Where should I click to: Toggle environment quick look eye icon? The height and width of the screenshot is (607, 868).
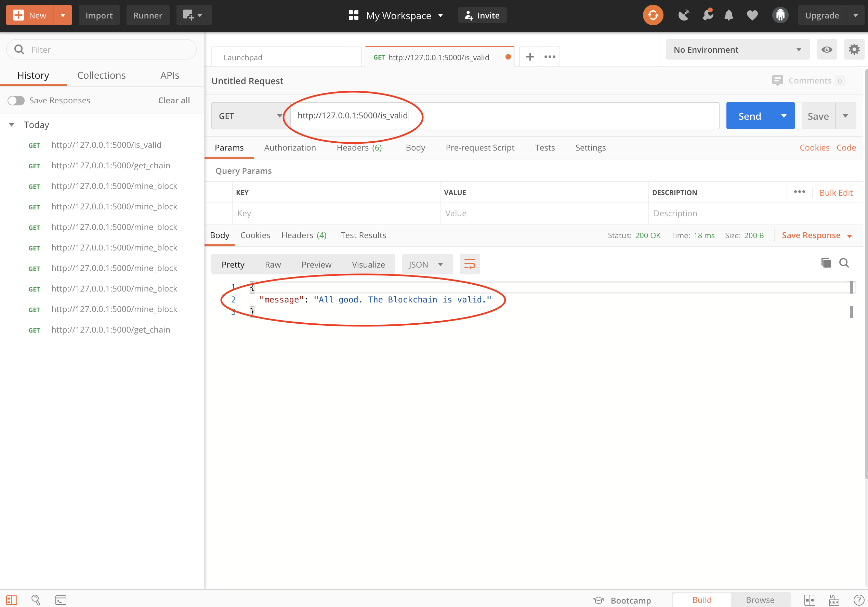(826, 50)
